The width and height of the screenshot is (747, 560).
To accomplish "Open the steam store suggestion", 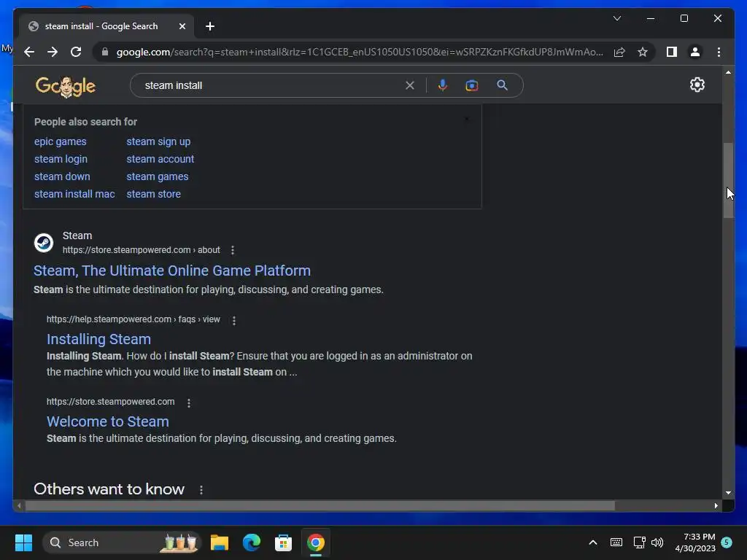I will coord(153,194).
